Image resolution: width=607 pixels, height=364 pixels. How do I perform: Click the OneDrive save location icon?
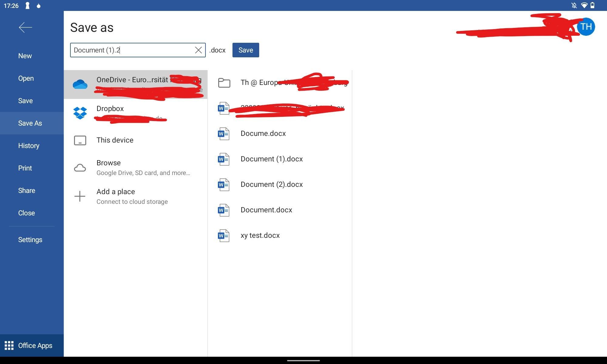[80, 84]
